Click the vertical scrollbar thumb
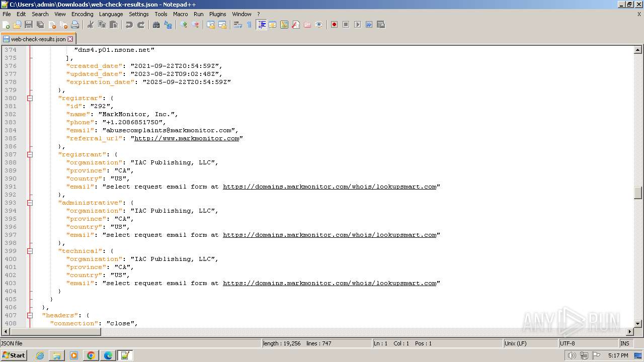This screenshot has height=362, width=644. click(638, 193)
